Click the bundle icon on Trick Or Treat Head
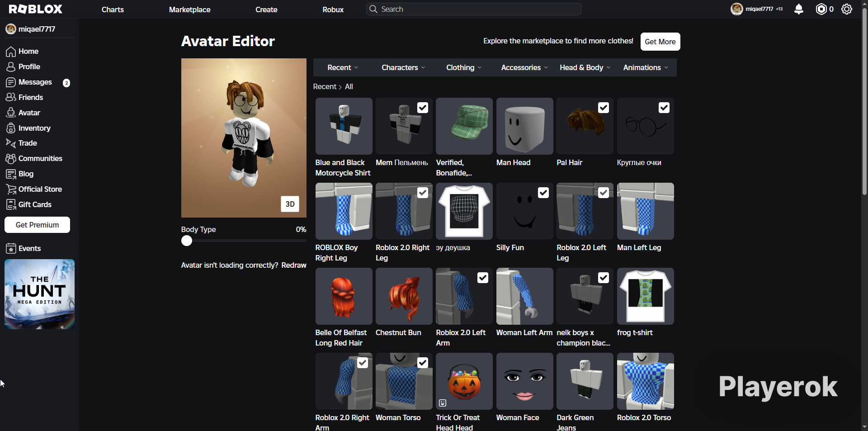This screenshot has width=868, height=431. tap(443, 403)
